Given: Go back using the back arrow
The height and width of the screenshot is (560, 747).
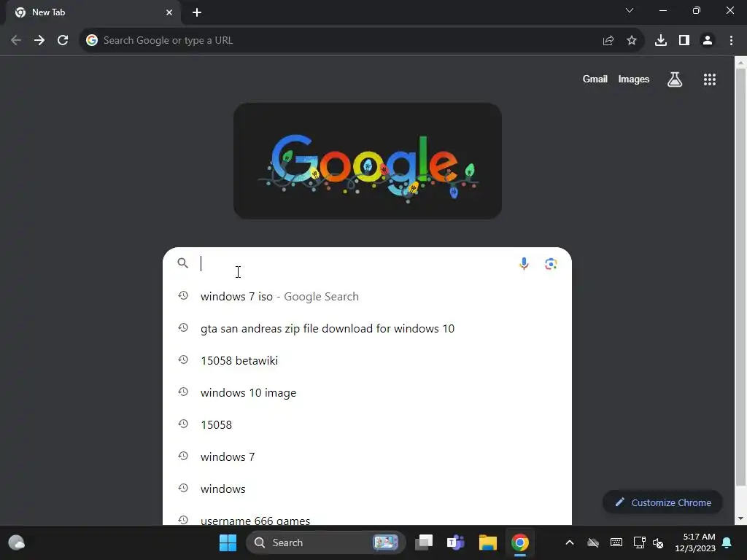Looking at the screenshot, I should point(16,41).
